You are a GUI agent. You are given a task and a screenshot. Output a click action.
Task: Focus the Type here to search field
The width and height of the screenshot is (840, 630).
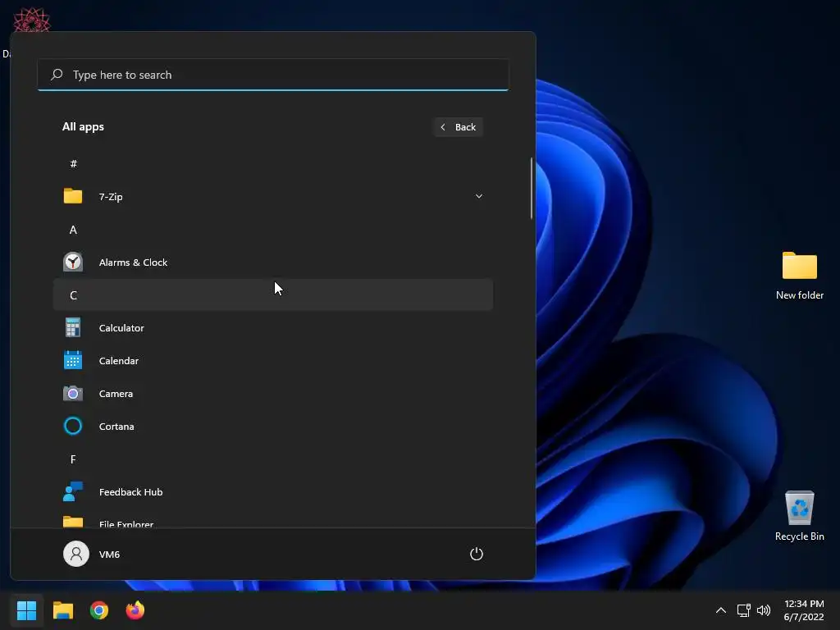pos(273,75)
